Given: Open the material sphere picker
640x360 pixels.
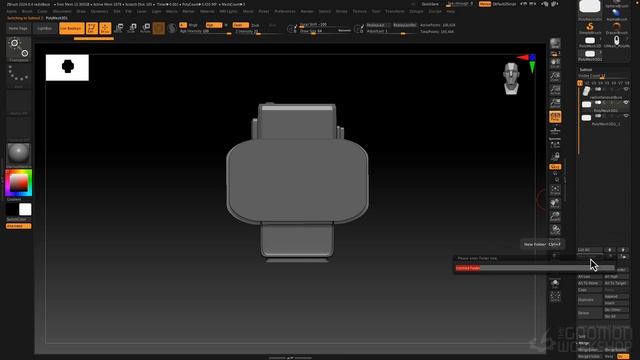Looking at the screenshot, I should point(19,154).
